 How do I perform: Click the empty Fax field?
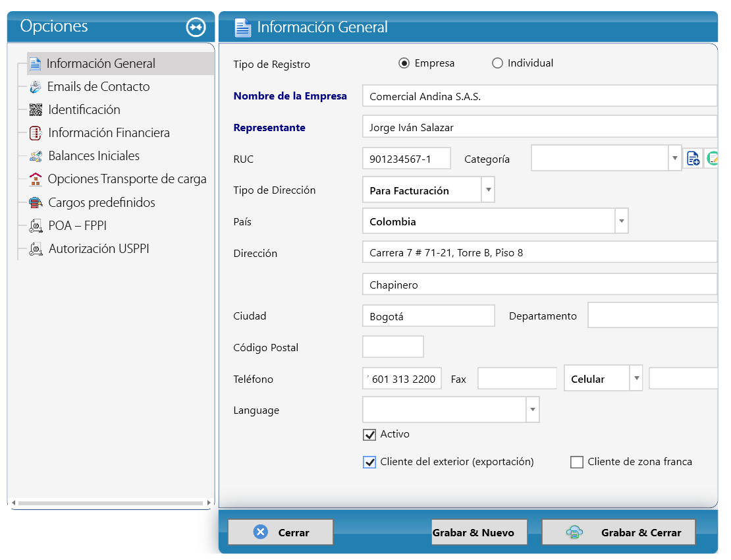[518, 379]
